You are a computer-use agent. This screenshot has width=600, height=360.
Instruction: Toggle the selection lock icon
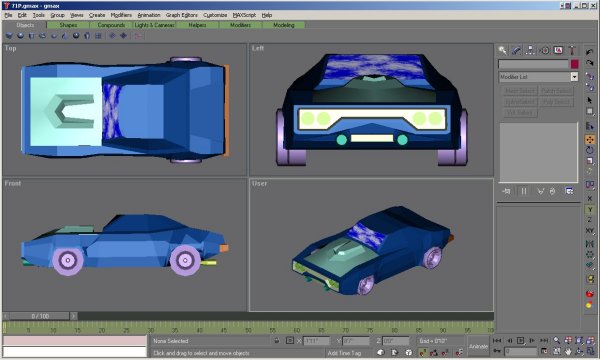[277, 340]
